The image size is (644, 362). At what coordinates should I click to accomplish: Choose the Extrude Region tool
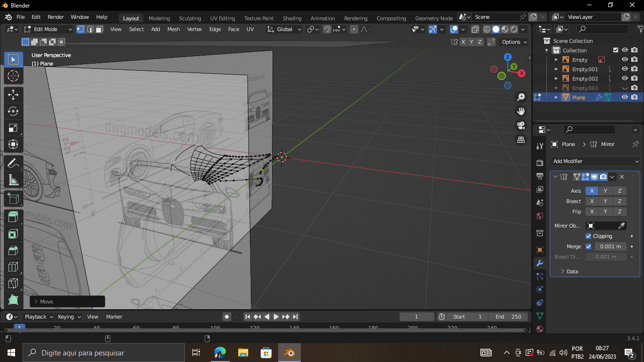[x=13, y=216]
